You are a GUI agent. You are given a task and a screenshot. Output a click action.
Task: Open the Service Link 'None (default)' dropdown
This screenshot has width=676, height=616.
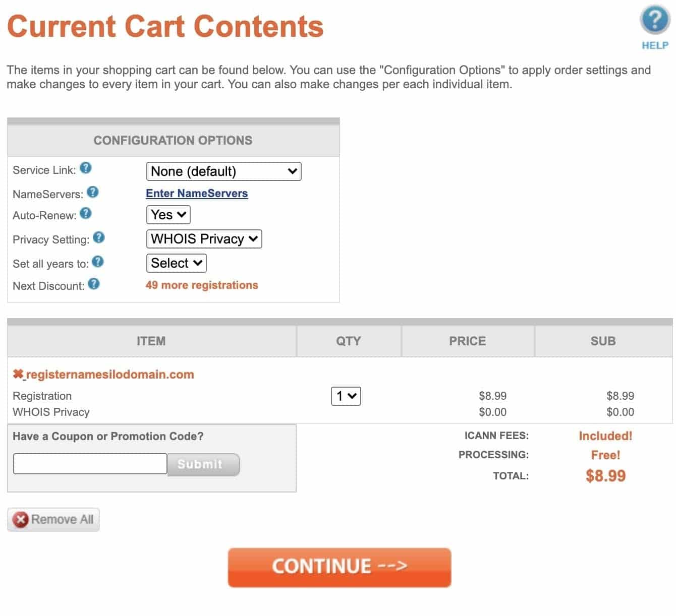coord(223,171)
